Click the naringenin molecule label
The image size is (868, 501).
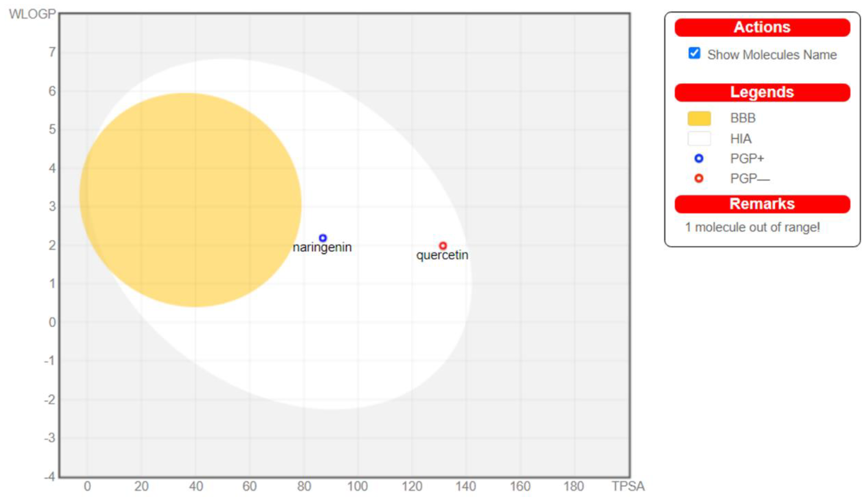tap(322, 247)
